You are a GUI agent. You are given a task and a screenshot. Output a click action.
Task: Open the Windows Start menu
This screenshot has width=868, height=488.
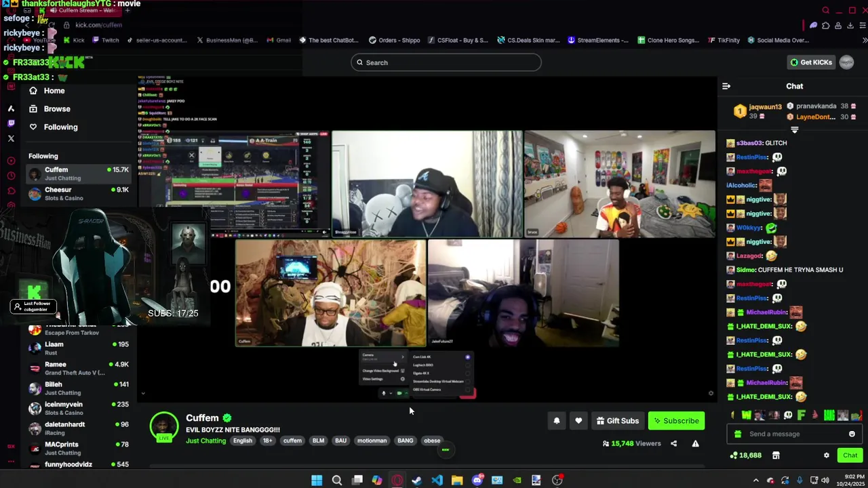pyautogui.click(x=317, y=481)
